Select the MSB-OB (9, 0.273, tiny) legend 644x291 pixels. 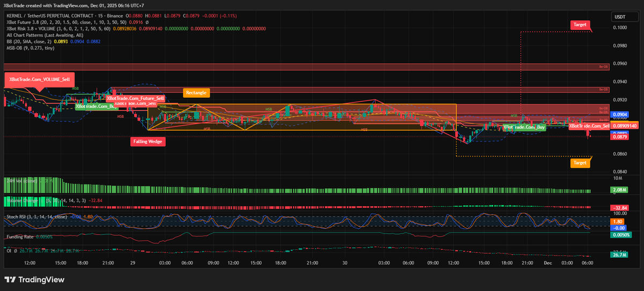pos(31,47)
